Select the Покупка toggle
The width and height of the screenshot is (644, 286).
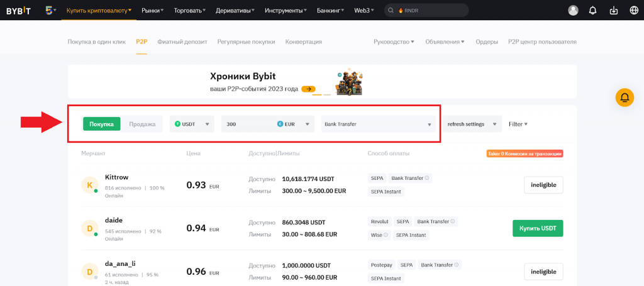(101, 124)
